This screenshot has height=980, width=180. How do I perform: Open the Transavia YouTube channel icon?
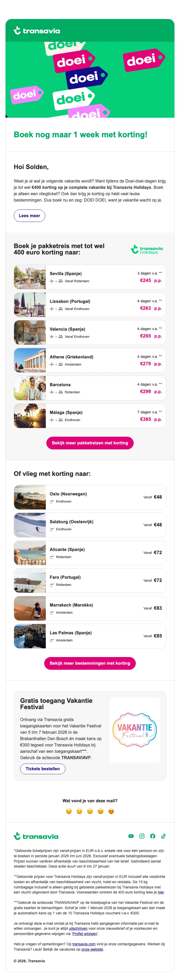click(x=131, y=836)
